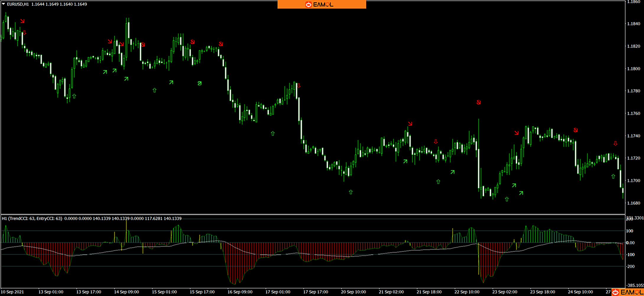Viewport: 644px width, 296px height.
Task: Select the red sell arrow above the 22 Sep spike candle
Action: coord(478,102)
